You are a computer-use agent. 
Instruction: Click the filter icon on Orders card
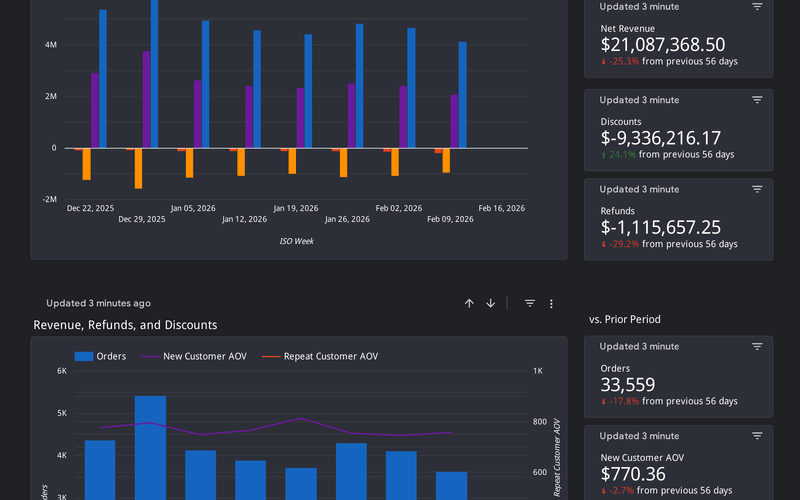coord(757,346)
